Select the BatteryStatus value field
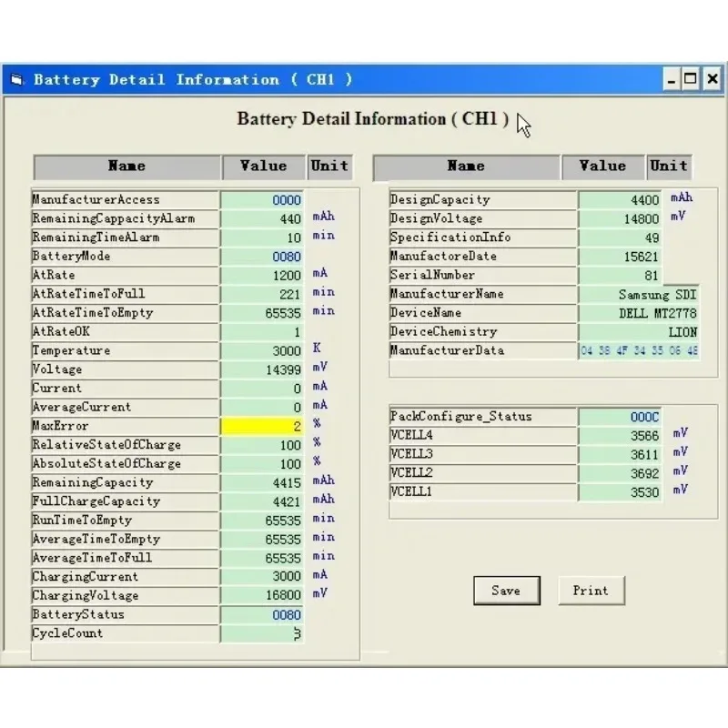The width and height of the screenshot is (728, 728). point(262,615)
